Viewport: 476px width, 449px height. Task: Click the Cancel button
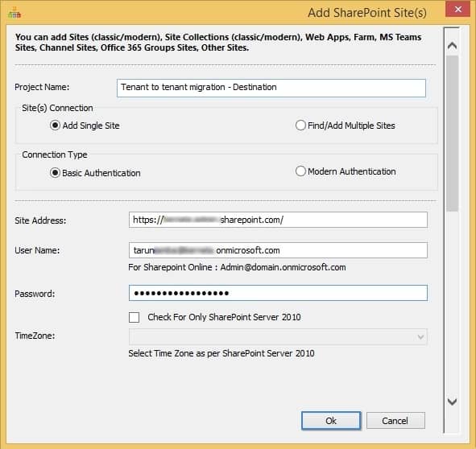pos(395,421)
